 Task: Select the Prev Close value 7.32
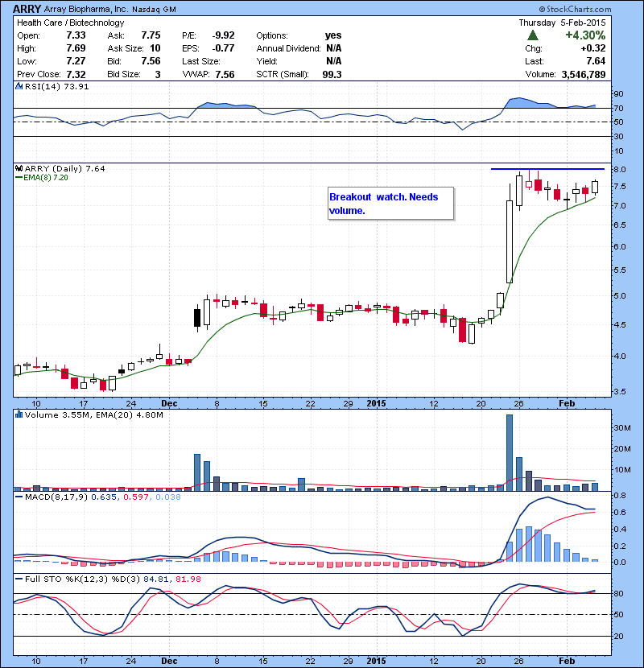[x=76, y=74]
